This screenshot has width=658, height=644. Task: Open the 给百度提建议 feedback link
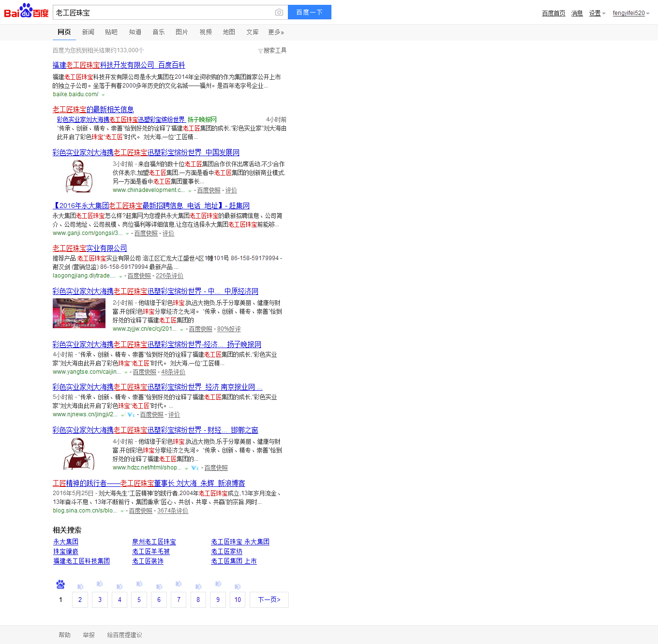(x=124, y=635)
